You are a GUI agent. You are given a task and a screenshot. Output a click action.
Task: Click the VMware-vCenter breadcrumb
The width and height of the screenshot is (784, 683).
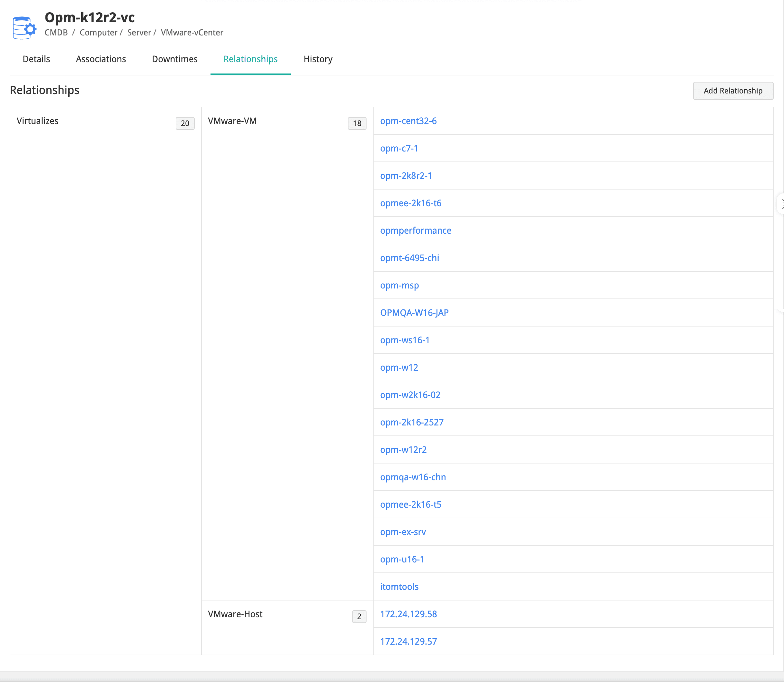(x=192, y=33)
